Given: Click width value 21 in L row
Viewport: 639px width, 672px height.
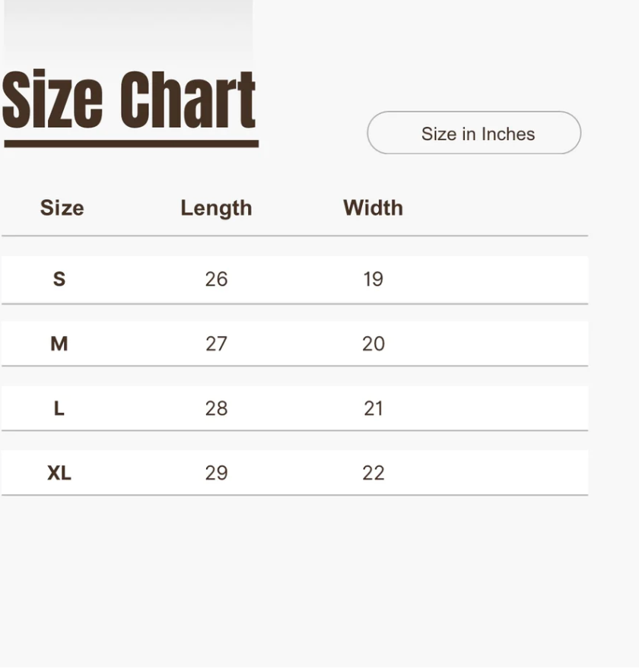Looking at the screenshot, I should pos(373,408).
